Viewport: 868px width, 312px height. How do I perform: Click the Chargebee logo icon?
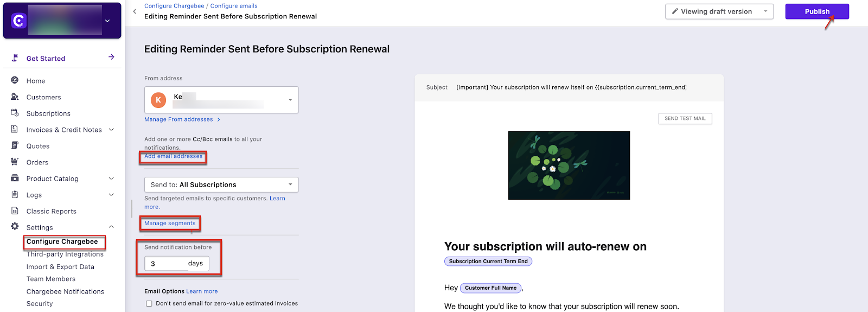[19, 21]
